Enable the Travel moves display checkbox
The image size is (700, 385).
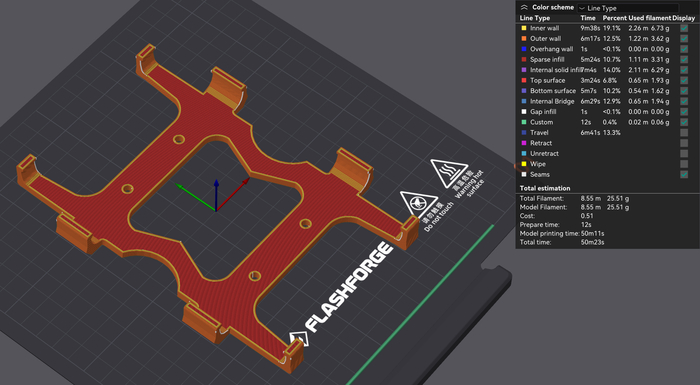click(x=684, y=133)
